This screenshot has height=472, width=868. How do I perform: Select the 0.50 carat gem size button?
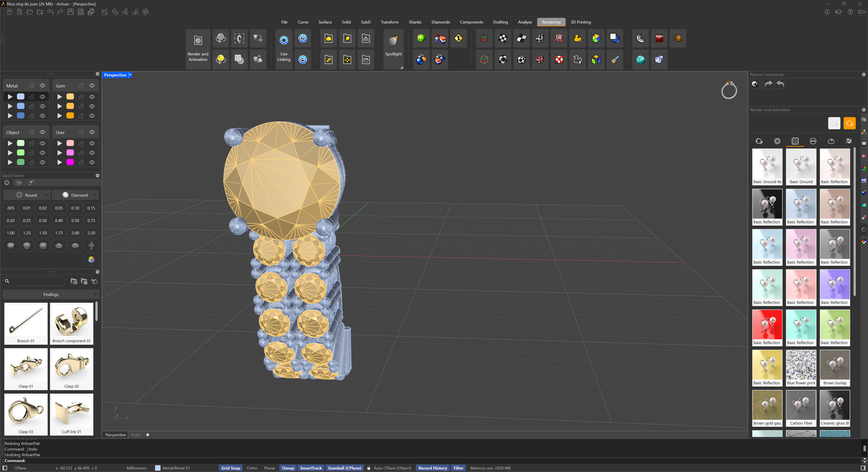[x=75, y=220]
